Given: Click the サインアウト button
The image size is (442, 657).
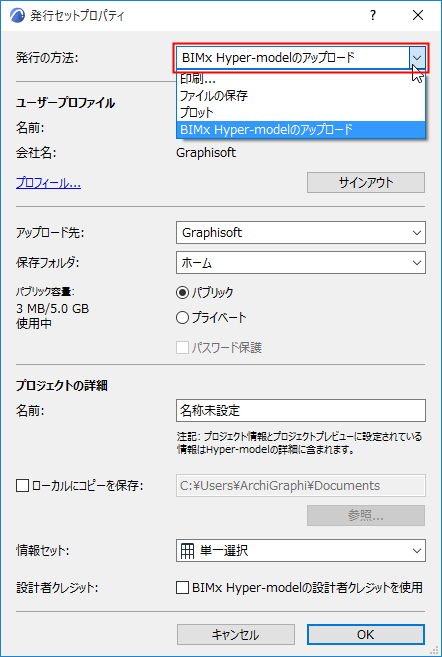Looking at the screenshot, I should (366, 183).
